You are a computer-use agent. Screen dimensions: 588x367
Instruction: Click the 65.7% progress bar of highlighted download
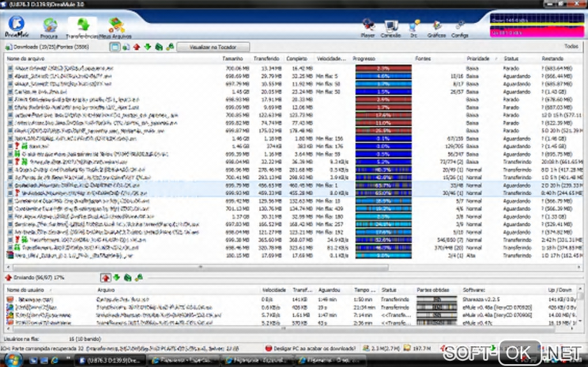tap(383, 186)
